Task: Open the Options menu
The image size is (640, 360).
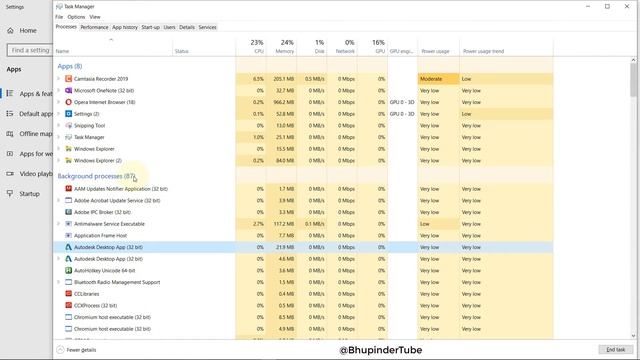Action: (76, 17)
